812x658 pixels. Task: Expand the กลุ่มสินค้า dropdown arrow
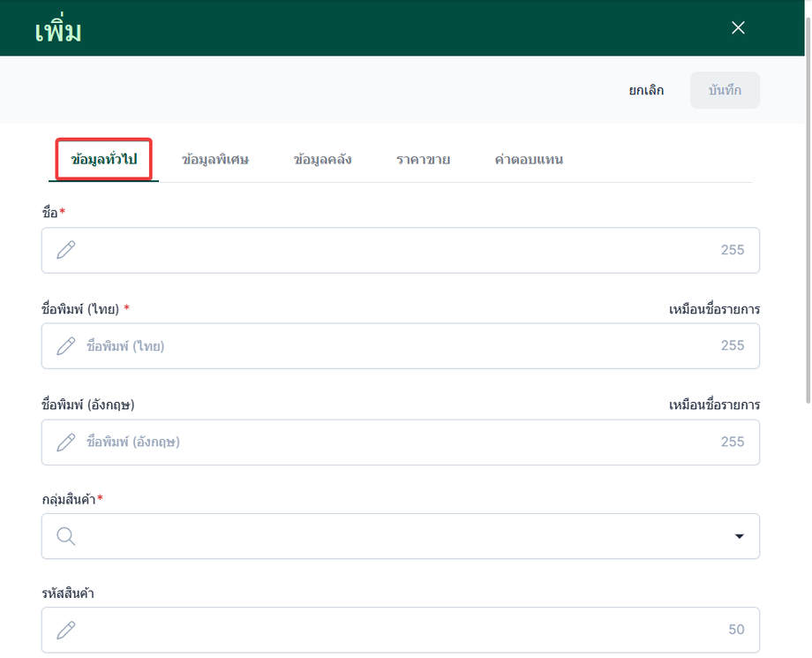click(739, 536)
